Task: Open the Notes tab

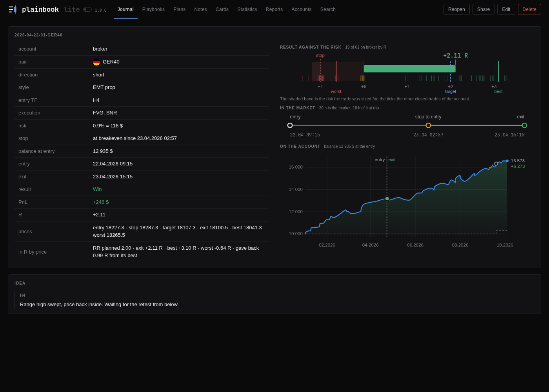Action: 201,9
